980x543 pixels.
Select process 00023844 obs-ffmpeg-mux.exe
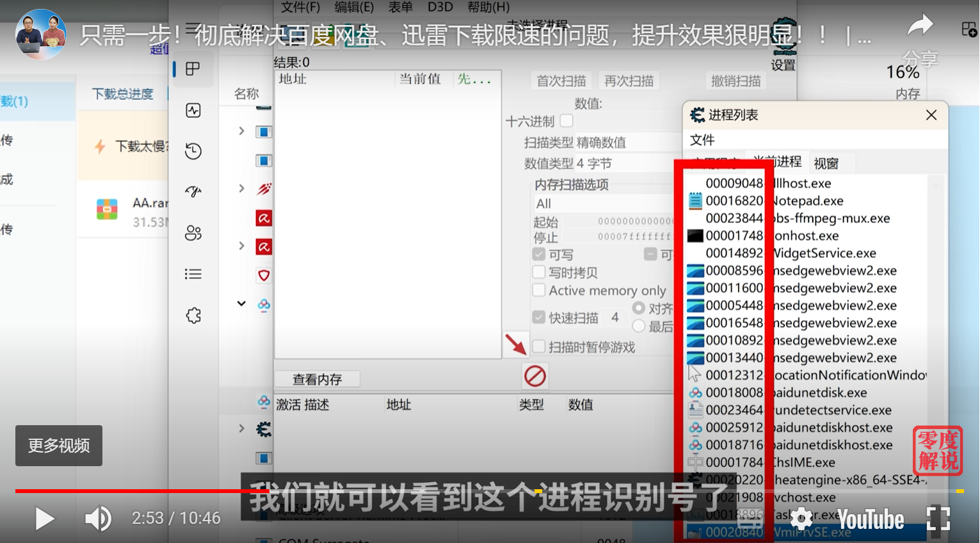pyautogui.click(x=807, y=218)
